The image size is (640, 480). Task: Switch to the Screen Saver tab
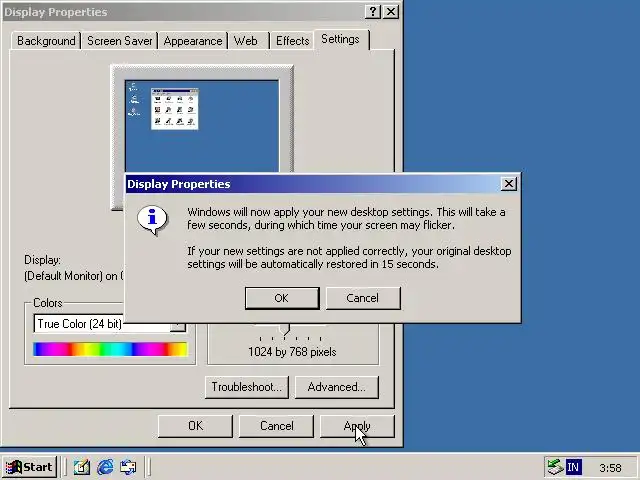[120, 41]
